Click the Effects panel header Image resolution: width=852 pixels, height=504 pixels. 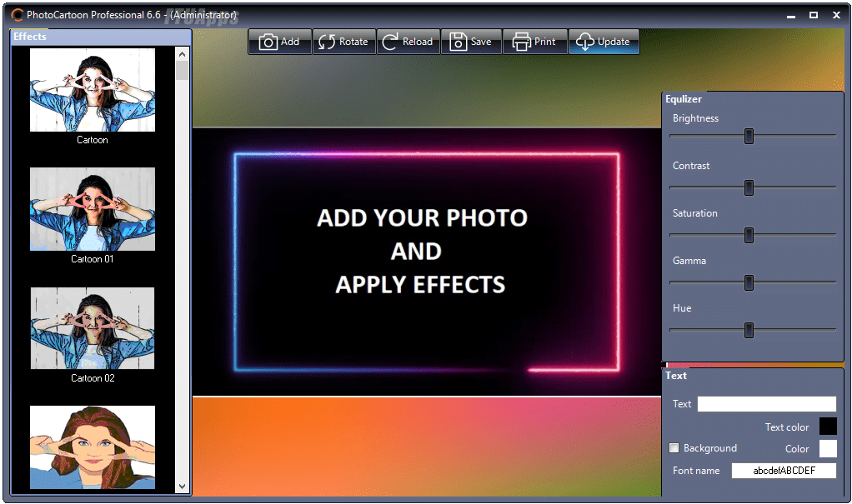pos(101,37)
